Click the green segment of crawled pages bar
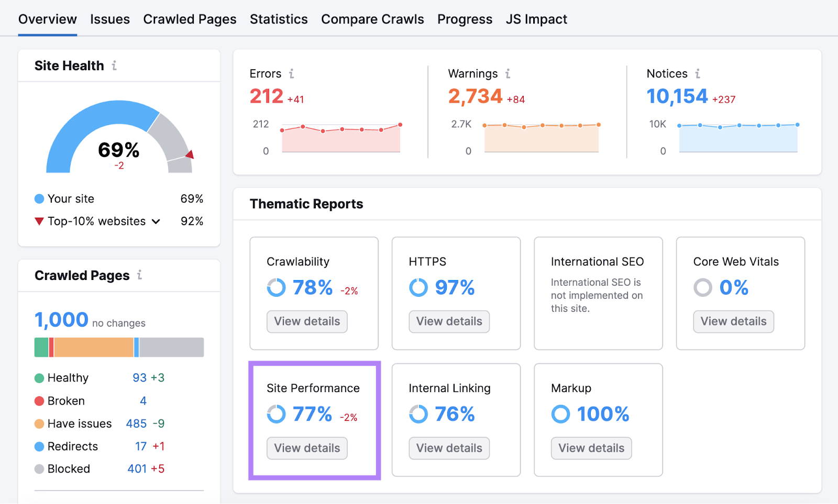The width and height of the screenshot is (838, 504). (41, 348)
